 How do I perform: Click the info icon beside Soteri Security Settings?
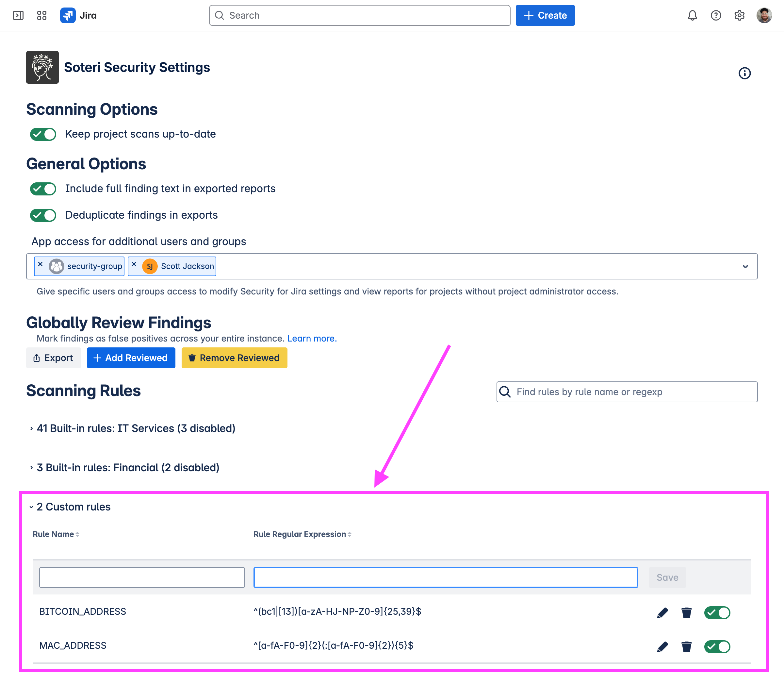pos(744,73)
